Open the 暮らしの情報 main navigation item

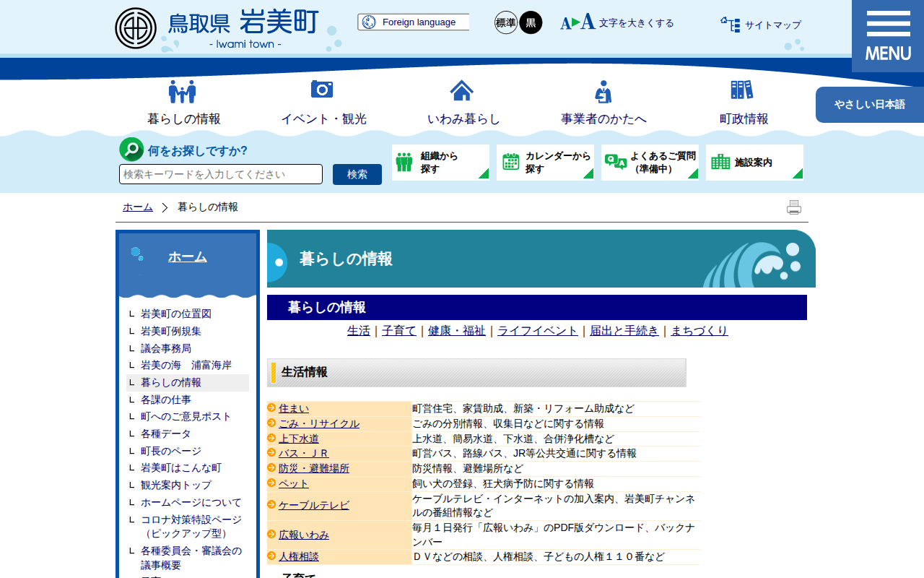point(184,119)
